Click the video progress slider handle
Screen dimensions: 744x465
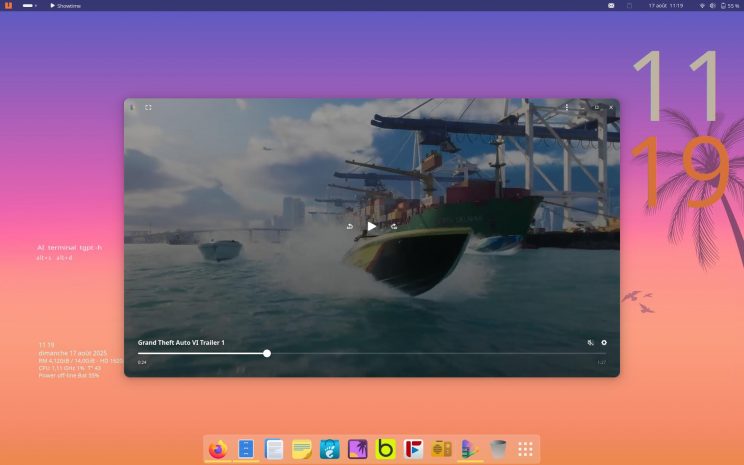pos(267,353)
